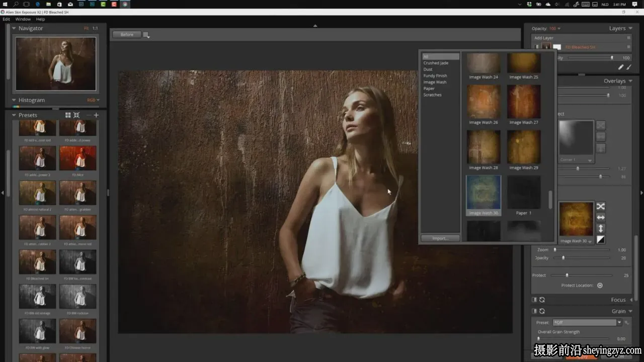
Task: Reset the Focus panel settings
Action: (542, 300)
